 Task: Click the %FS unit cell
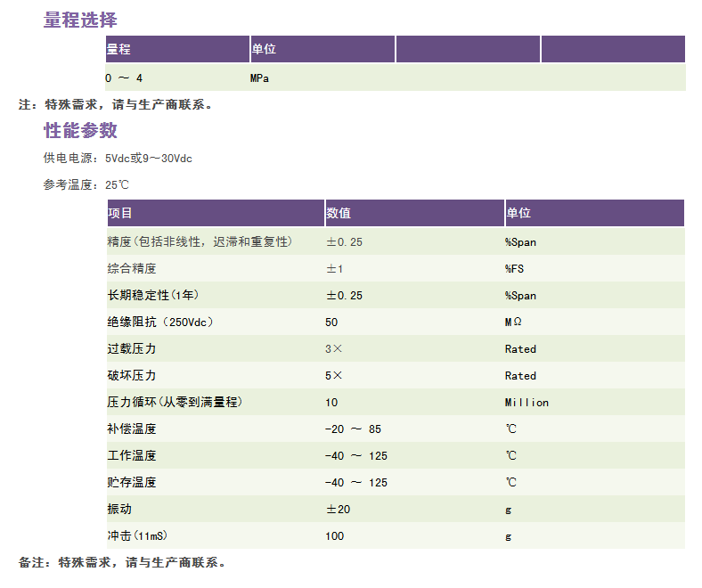[x=515, y=268]
